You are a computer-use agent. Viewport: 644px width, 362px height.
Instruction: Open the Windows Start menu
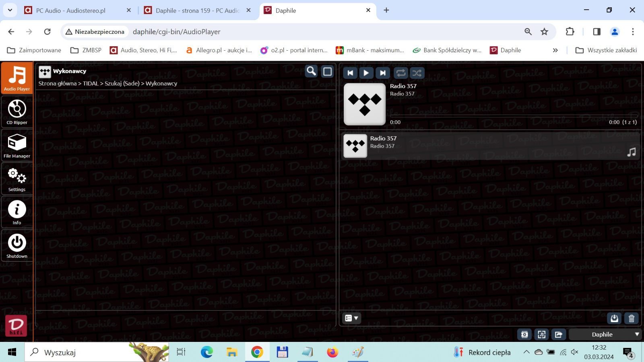[12, 352]
